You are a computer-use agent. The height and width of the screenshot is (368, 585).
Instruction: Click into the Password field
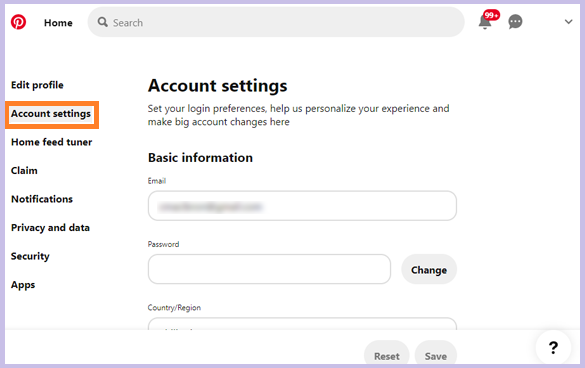tap(269, 269)
